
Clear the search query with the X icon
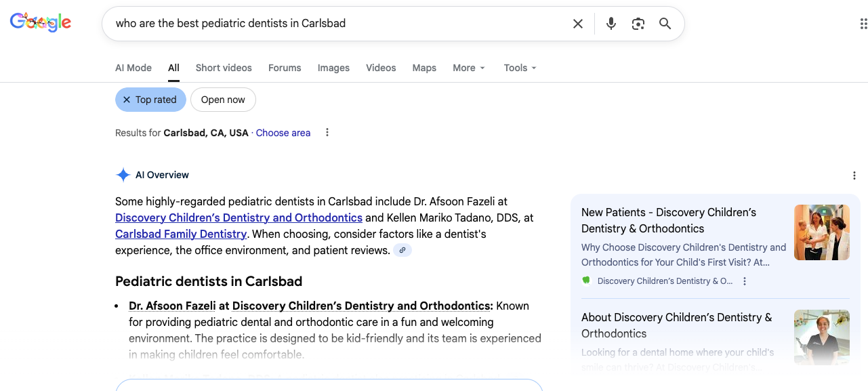[x=577, y=23]
